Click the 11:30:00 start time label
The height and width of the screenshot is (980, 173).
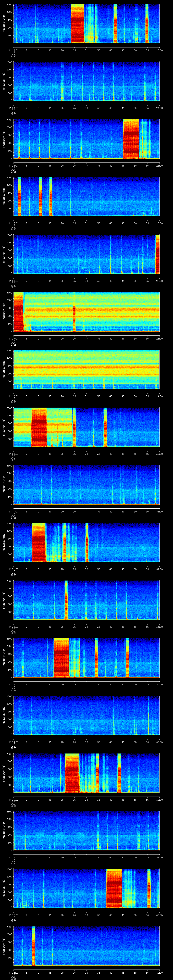13,511
